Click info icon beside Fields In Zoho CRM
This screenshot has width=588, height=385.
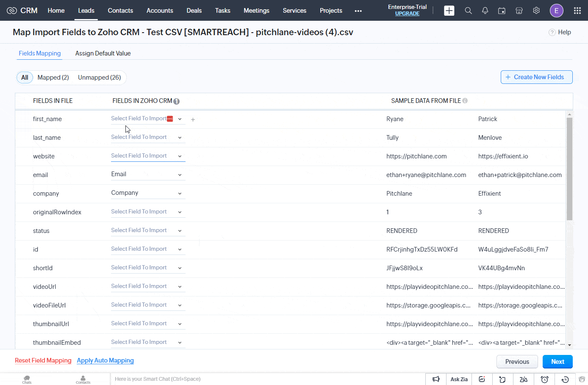pyautogui.click(x=177, y=101)
